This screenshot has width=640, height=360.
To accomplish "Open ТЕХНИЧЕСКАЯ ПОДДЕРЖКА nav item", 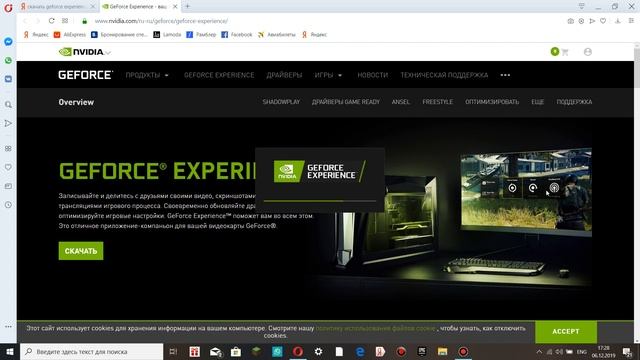I will tap(444, 75).
